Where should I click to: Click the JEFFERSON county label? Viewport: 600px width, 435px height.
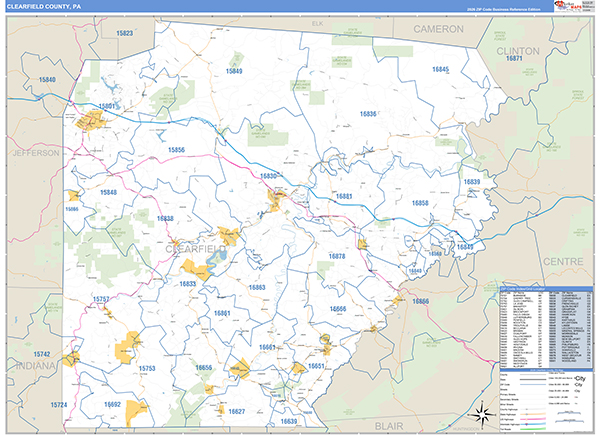pyautogui.click(x=37, y=153)
